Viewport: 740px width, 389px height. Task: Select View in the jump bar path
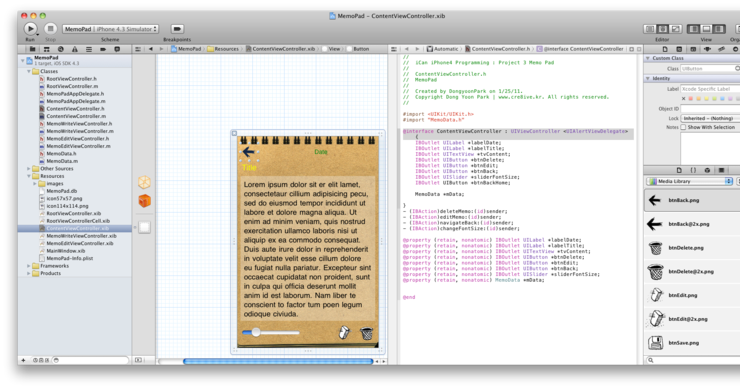click(x=331, y=49)
